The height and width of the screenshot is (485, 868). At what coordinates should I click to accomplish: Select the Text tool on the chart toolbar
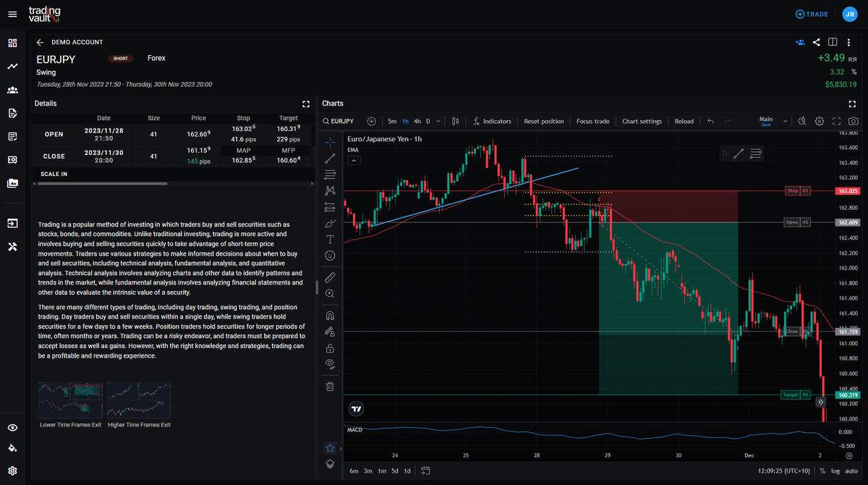pos(330,239)
